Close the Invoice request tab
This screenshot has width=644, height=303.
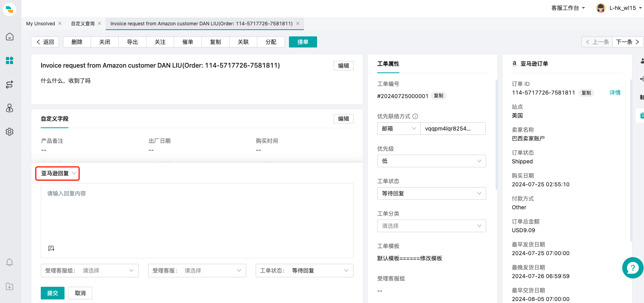tap(298, 23)
